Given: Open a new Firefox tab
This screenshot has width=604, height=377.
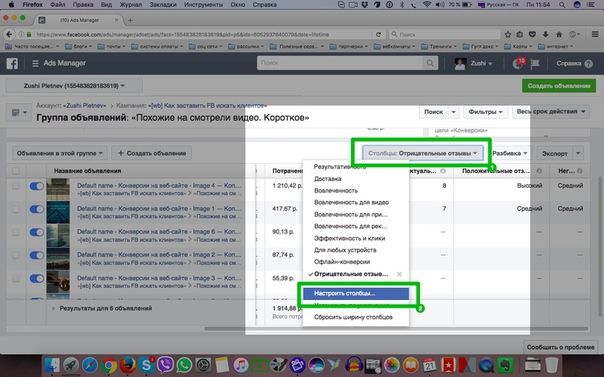Looking at the screenshot, I should (130, 20).
